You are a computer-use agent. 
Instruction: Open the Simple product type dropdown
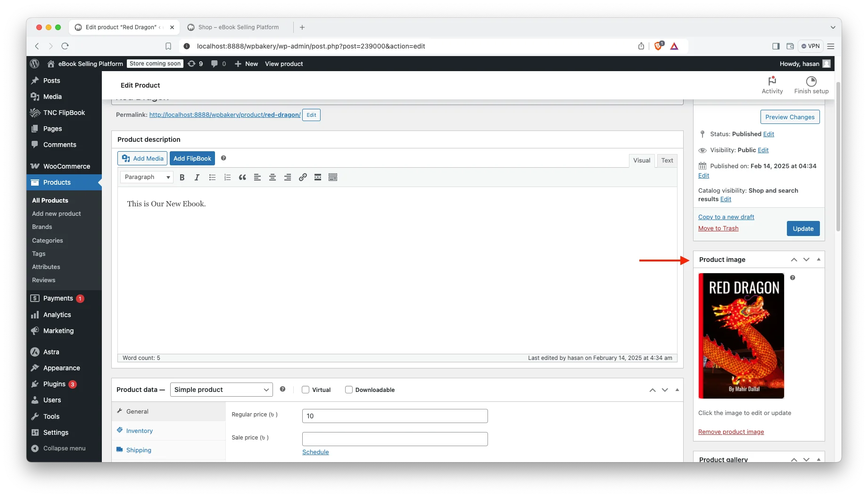coord(221,390)
